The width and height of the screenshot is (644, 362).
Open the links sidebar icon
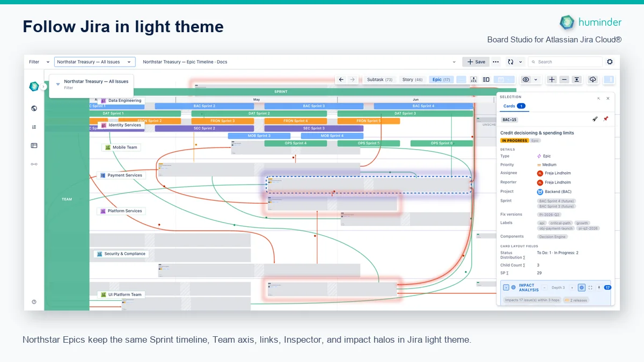point(34,164)
